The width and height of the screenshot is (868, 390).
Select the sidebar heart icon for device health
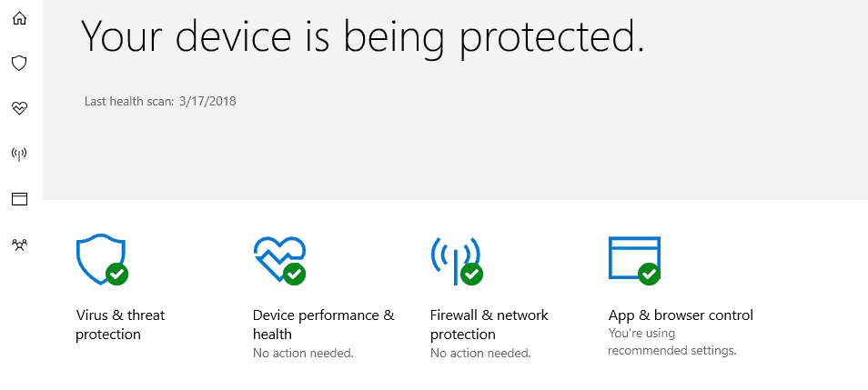tap(19, 108)
